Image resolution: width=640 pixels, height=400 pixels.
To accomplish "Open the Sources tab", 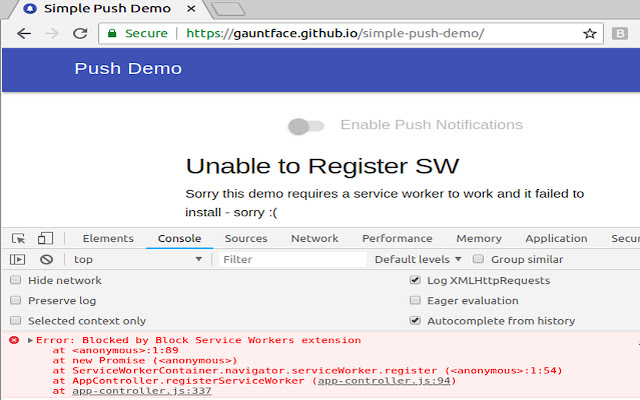I will 246,238.
